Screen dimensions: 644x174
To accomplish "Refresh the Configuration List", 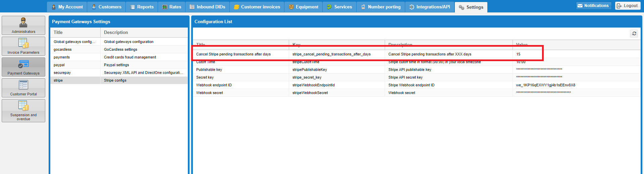I will (634, 34).
